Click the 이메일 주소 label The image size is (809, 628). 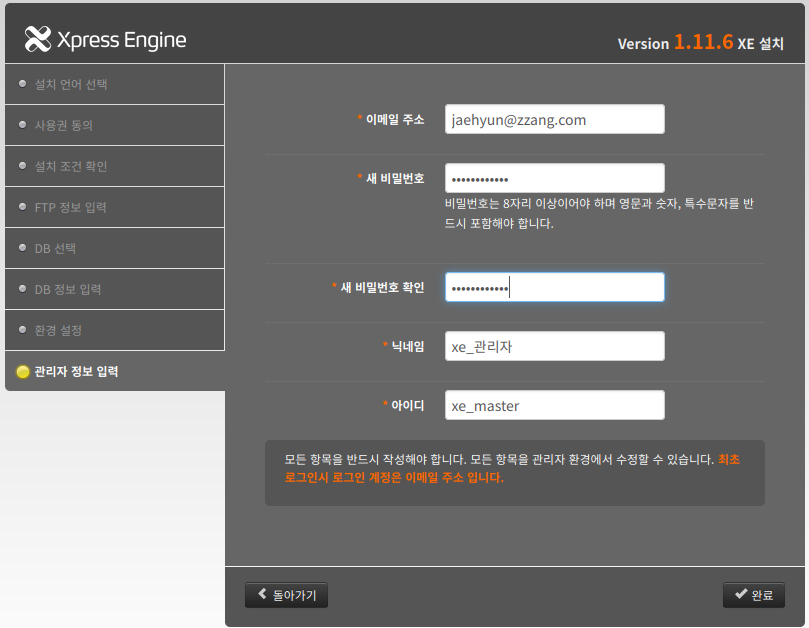tap(395, 119)
